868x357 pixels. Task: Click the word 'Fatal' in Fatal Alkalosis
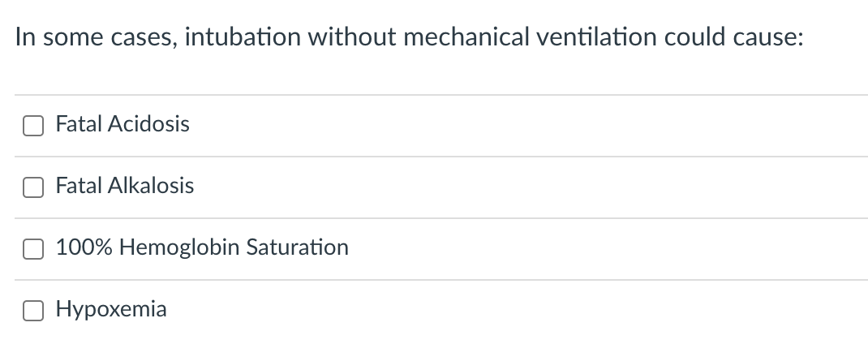75,186
